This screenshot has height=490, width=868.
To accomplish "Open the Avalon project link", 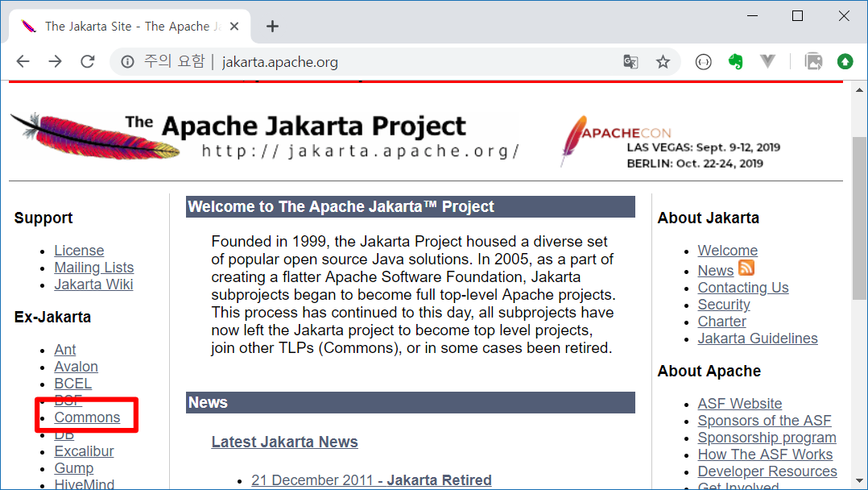I will coord(76,367).
